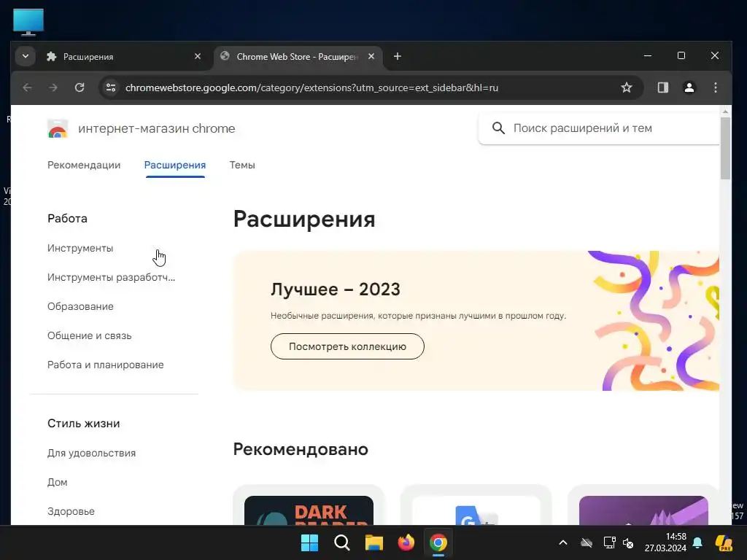
Task: Open the Образование category
Action: pos(80,306)
